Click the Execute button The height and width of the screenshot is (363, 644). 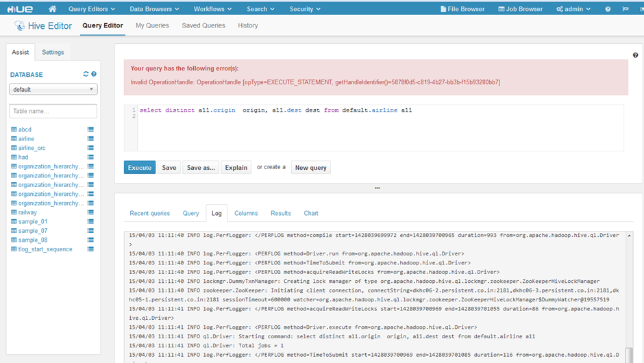[140, 168]
